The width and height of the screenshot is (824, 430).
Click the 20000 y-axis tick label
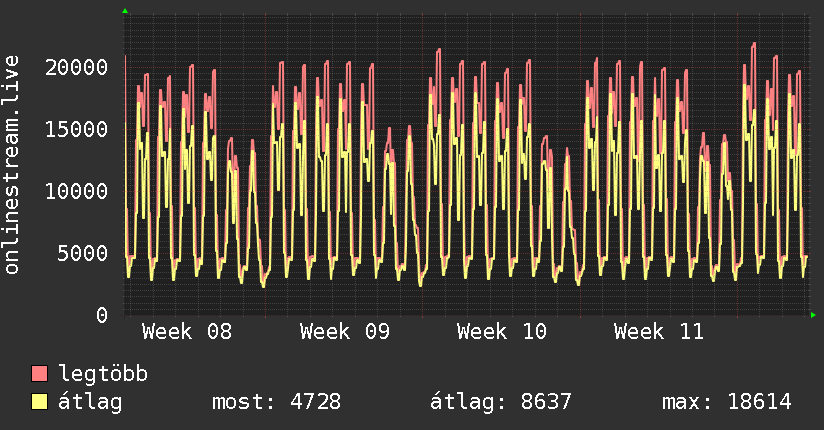click(76, 68)
